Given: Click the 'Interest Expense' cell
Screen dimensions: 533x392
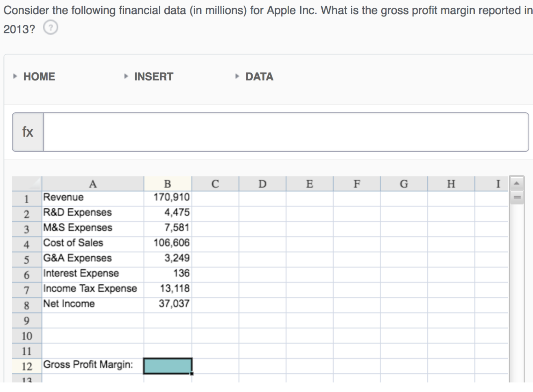Looking at the screenshot, I should point(93,275).
